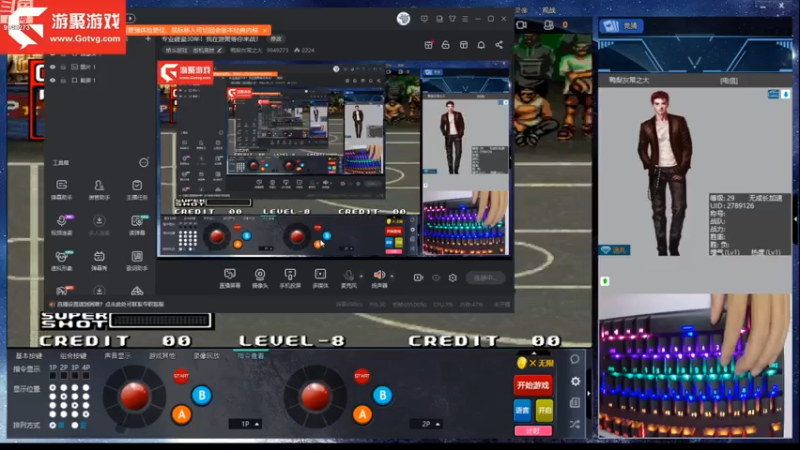Click the shuffle icon in the game panel
Screen dimensions: 800x450
tap(575, 424)
